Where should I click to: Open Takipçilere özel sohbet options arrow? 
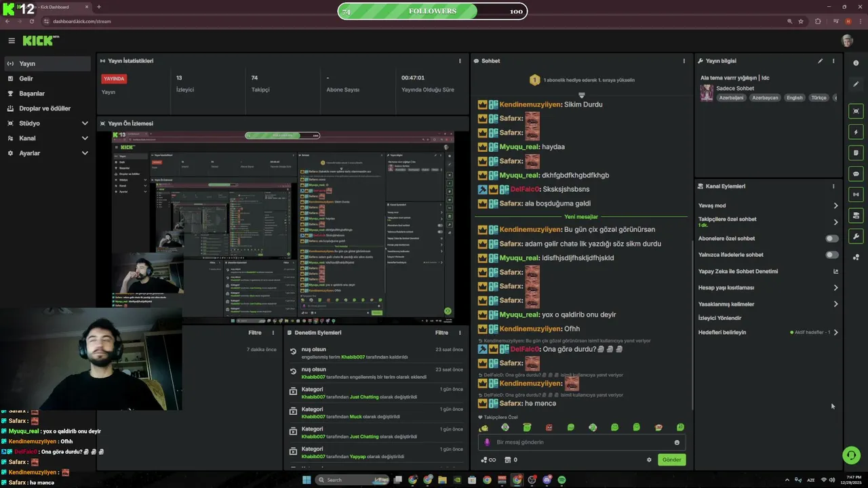[835, 222]
